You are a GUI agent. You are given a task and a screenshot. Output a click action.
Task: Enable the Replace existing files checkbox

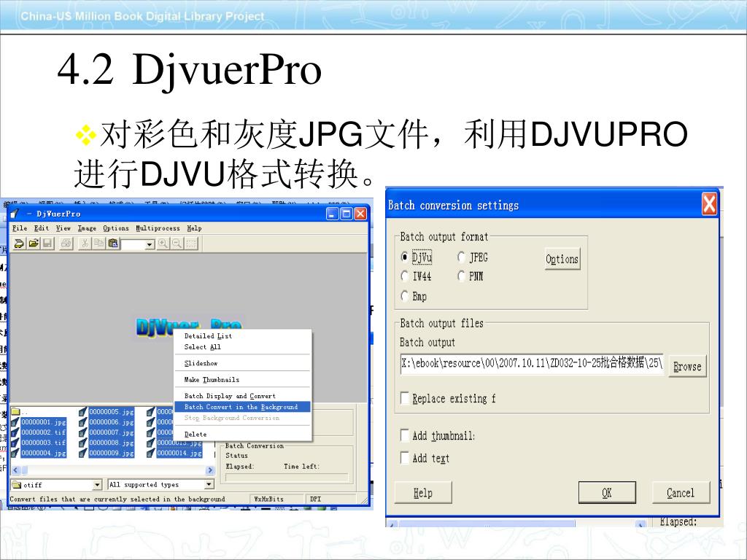tap(405, 398)
